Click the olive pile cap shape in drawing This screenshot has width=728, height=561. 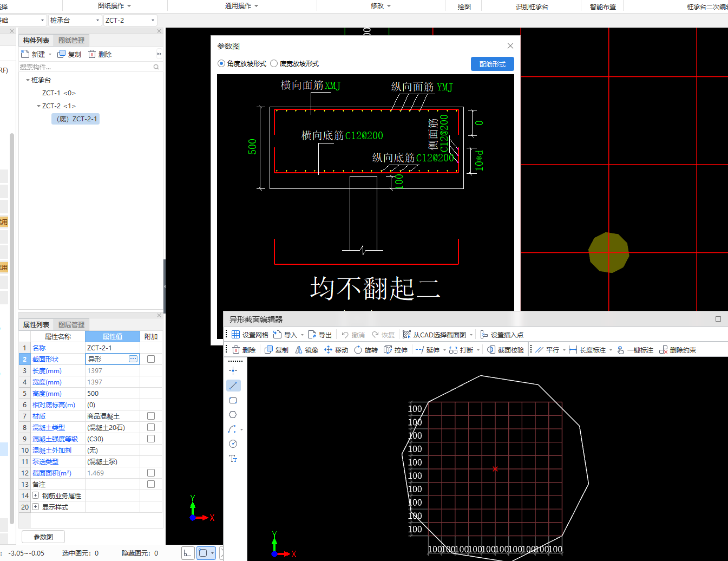609,253
